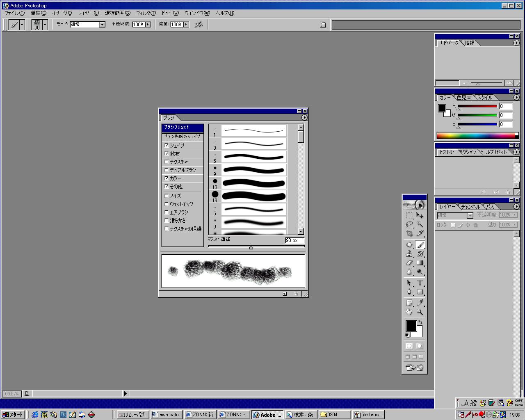Enable the ノイズ checkbox
This screenshot has width=525, height=420.
pyautogui.click(x=167, y=196)
